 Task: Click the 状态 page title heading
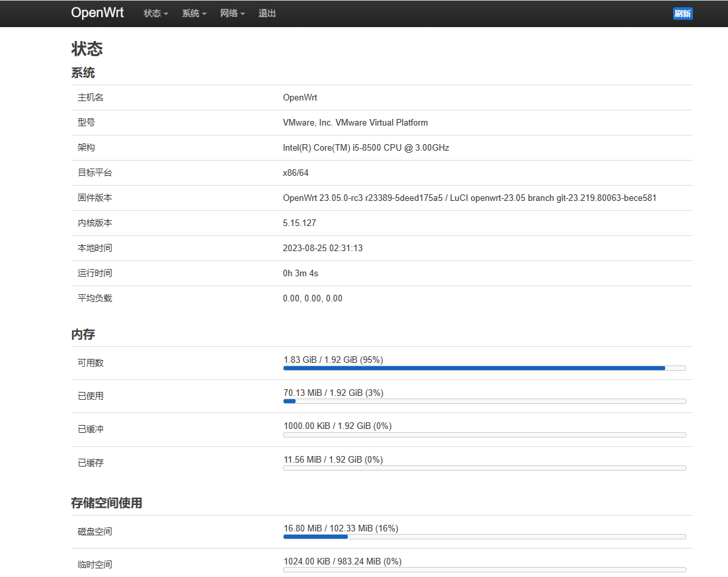pos(87,49)
